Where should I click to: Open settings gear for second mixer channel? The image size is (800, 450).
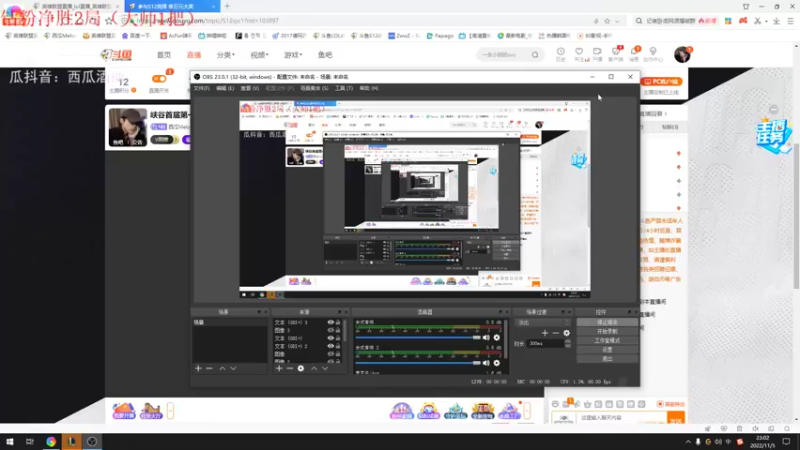pos(496,363)
